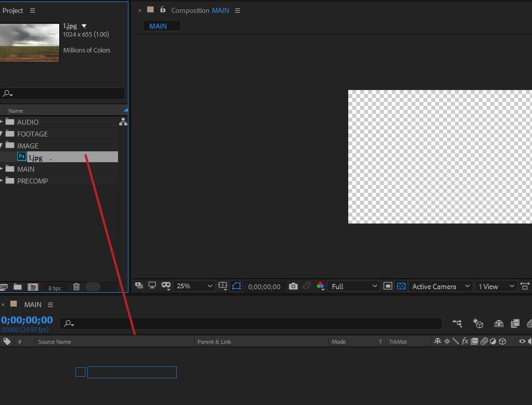Create new composition icon in Project footer
This screenshot has width=532, height=405.
click(x=33, y=287)
